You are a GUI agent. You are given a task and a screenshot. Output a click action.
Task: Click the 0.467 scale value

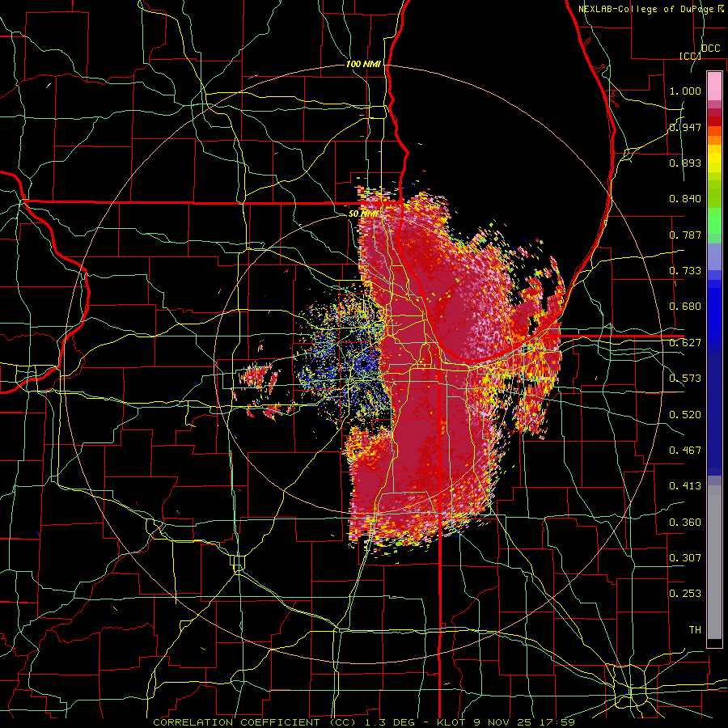click(x=685, y=451)
